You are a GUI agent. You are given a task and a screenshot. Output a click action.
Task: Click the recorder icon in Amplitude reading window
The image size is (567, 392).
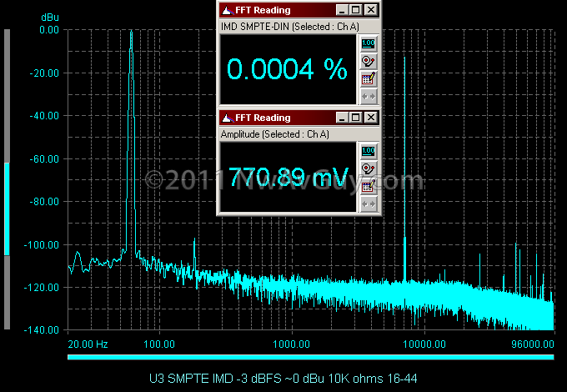tap(369, 168)
